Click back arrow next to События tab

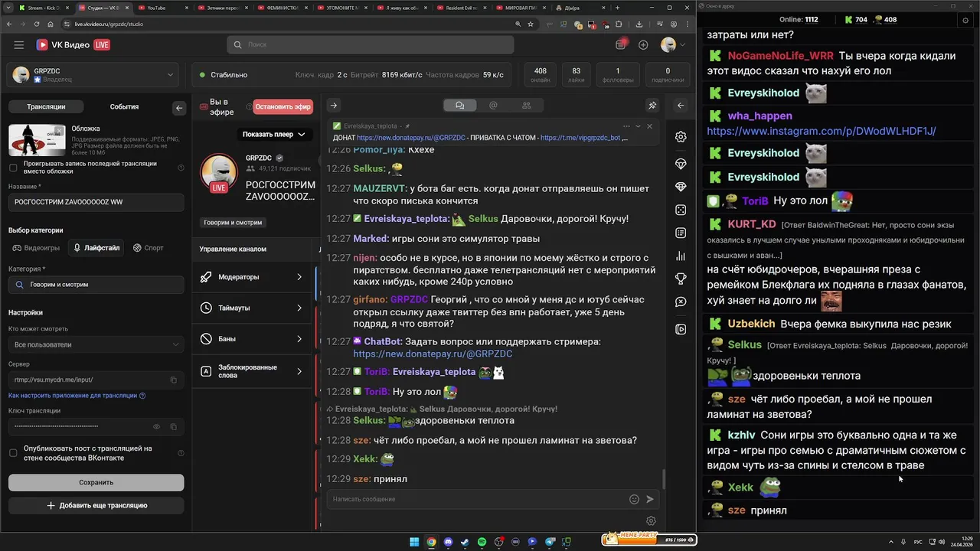(179, 108)
